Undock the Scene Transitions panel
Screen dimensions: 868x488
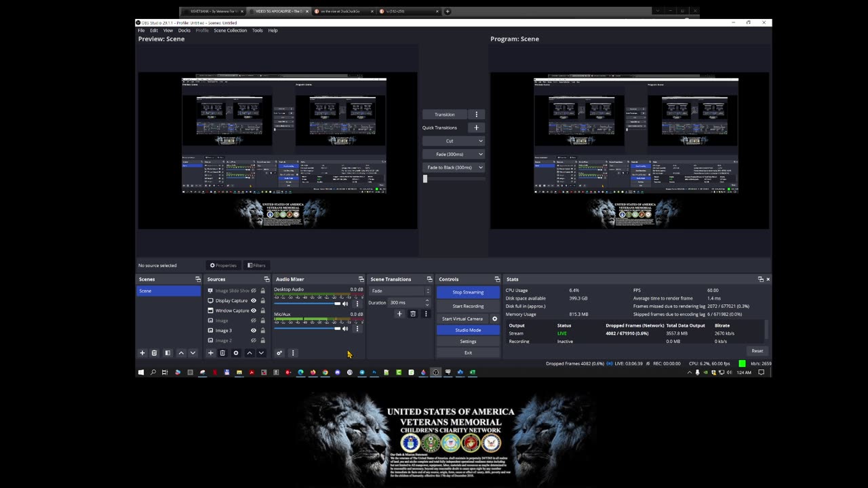(x=429, y=279)
